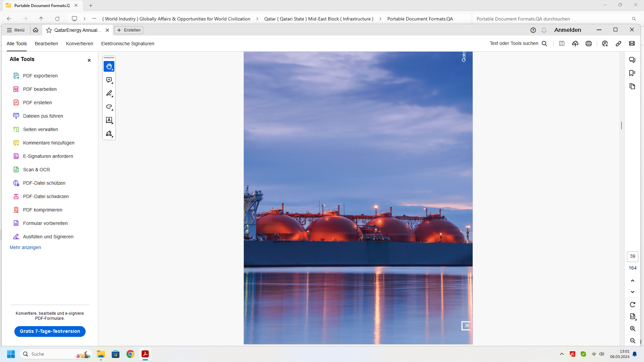Screen dimensions: 644x362
Task: Close the Alle Tools panel
Action: click(x=89, y=60)
